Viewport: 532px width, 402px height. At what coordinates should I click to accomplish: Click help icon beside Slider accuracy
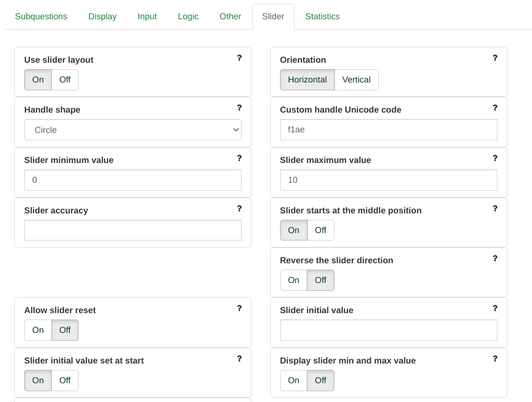[239, 208]
